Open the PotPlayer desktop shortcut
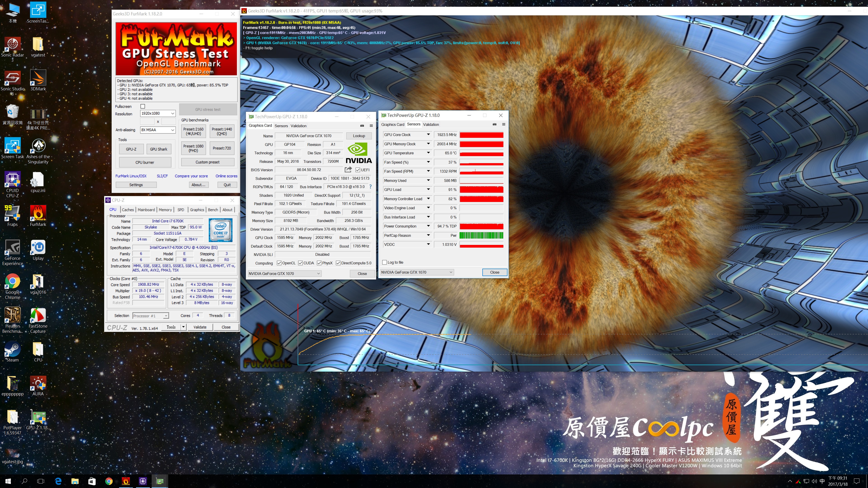Screen dimensions: 868x488 click(x=12, y=422)
